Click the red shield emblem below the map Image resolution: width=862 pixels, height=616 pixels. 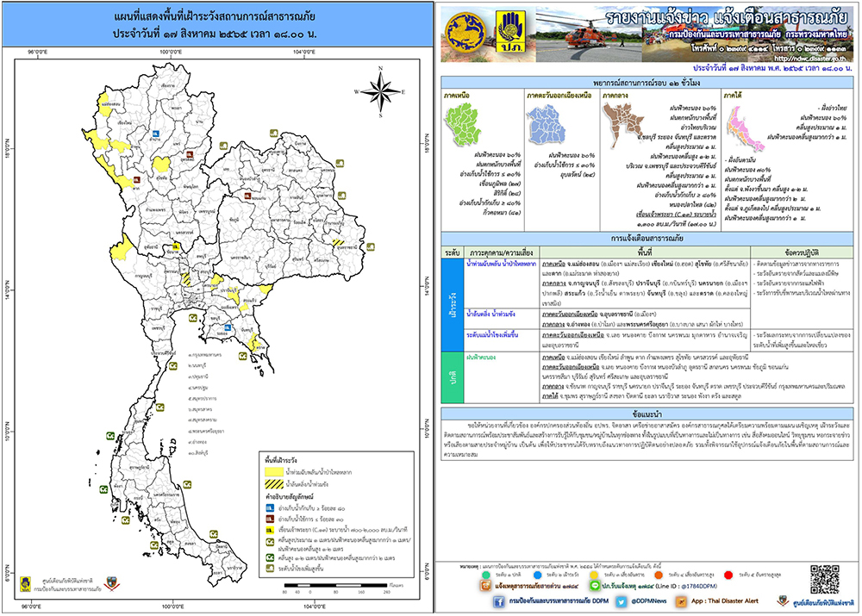[x=111, y=583]
